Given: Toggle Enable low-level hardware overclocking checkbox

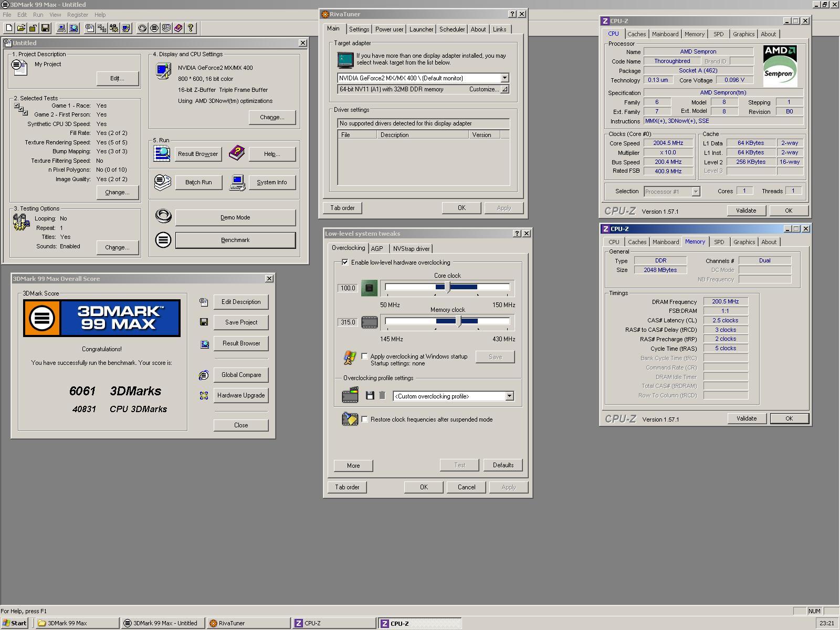Looking at the screenshot, I should pos(345,262).
